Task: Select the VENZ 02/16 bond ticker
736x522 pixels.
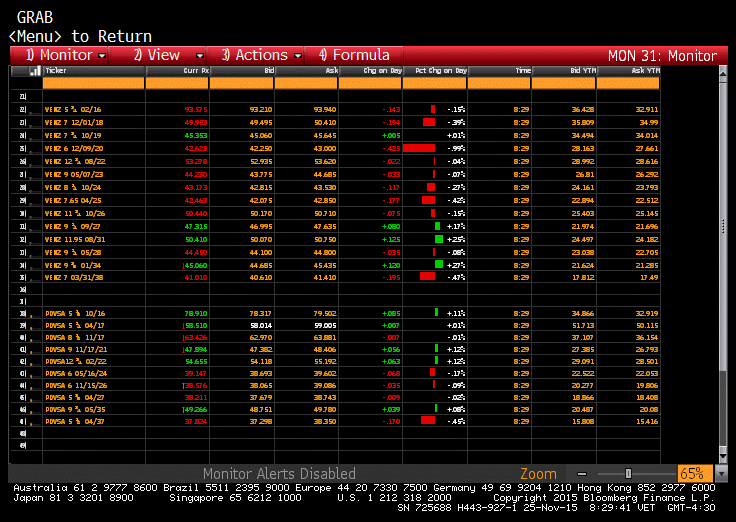Action: coord(73,109)
